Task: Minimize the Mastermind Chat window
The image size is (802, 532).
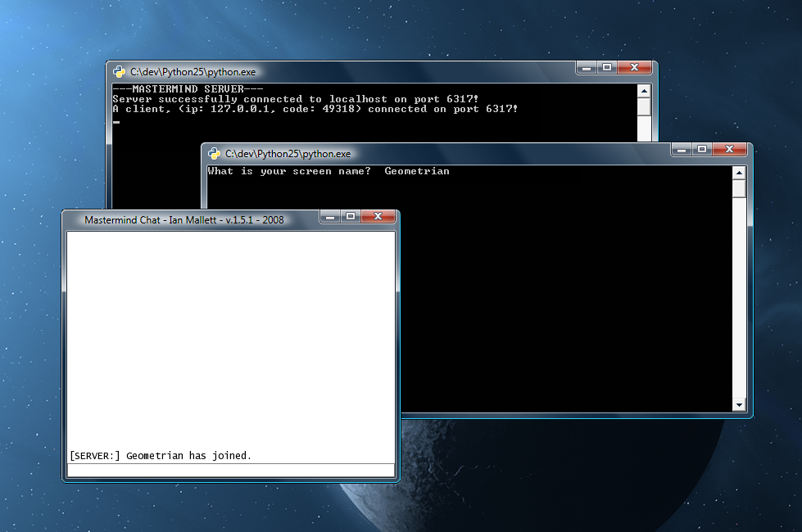Action: pyautogui.click(x=329, y=217)
